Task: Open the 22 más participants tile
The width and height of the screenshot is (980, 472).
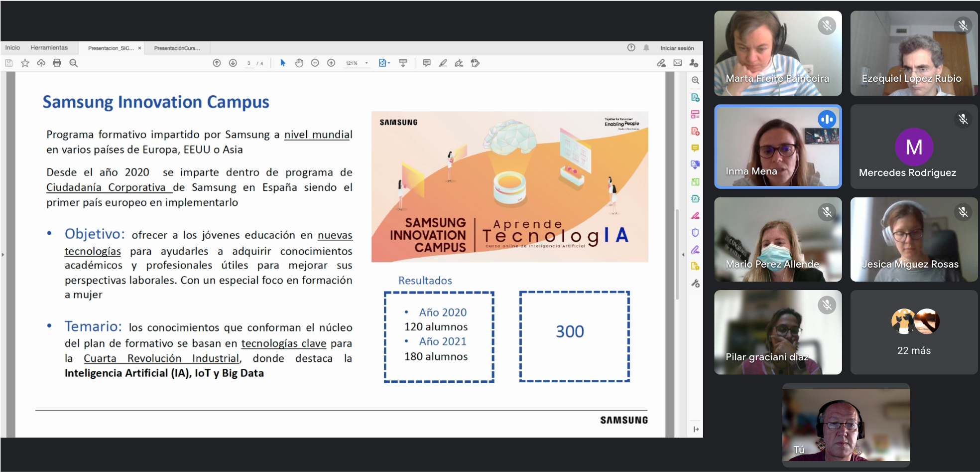Action: (x=914, y=332)
